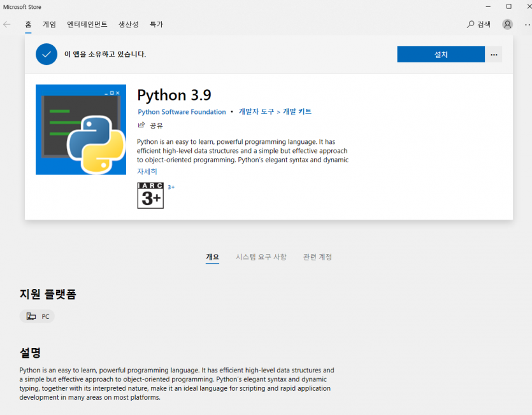
Task: Click the 이 앱을 소유하고 있습니다 message
Action: 105,54
